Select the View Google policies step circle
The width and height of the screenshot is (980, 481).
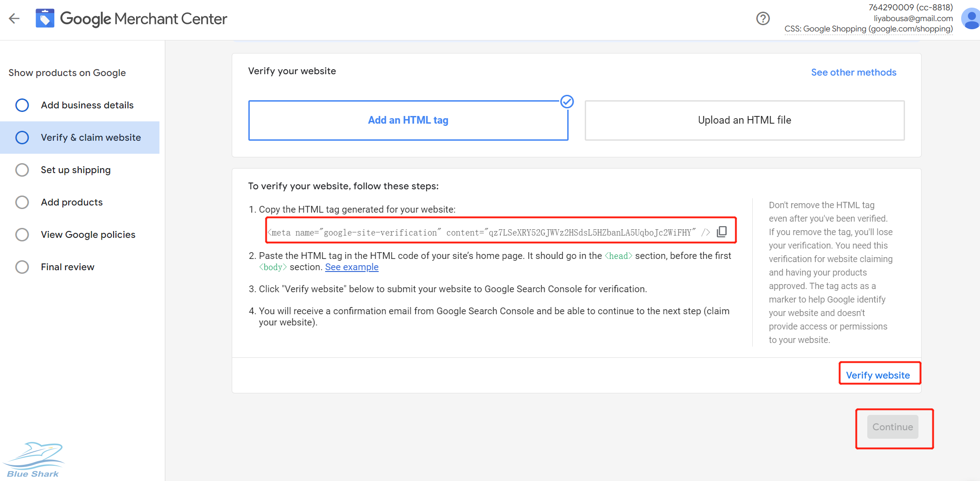(22, 235)
